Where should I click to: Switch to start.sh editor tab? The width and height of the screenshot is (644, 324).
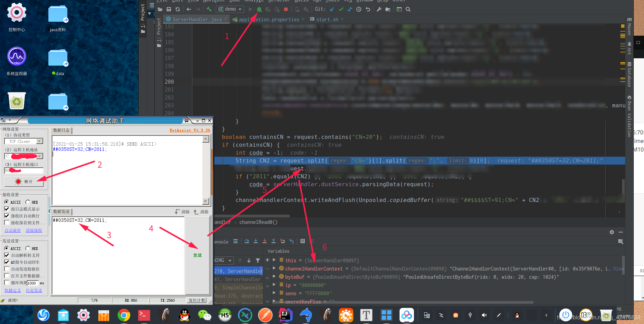(x=327, y=20)
